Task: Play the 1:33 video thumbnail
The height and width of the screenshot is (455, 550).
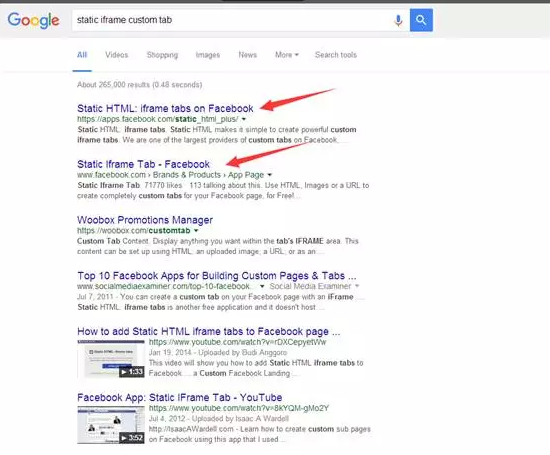Action: click(x=111, y=359)
